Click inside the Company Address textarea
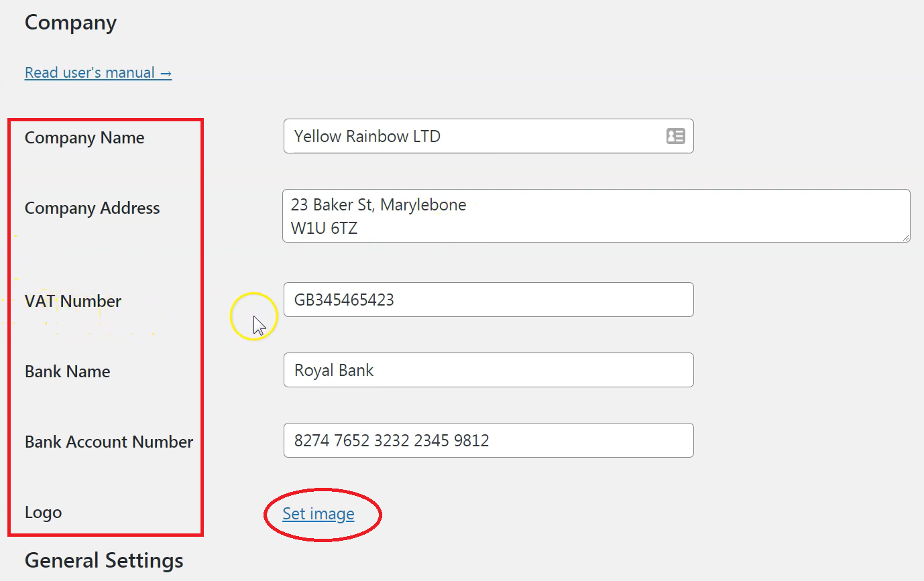The image size is (924, 581). click(x=596, y=216)
